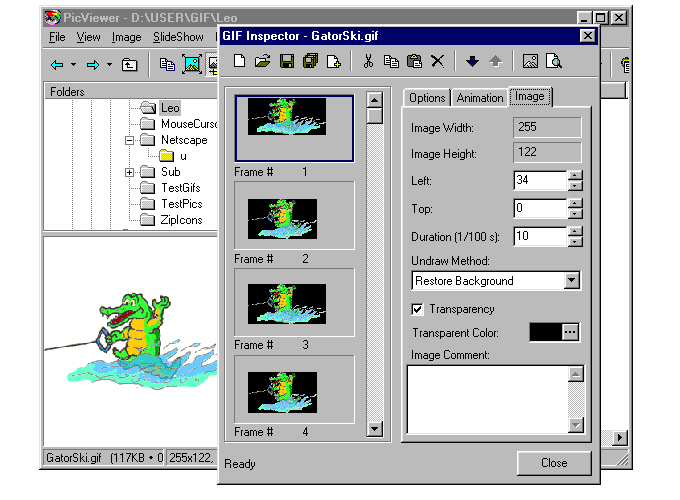
Task: Select the ZipIcons folder
Action: click(x=172, y=220)
